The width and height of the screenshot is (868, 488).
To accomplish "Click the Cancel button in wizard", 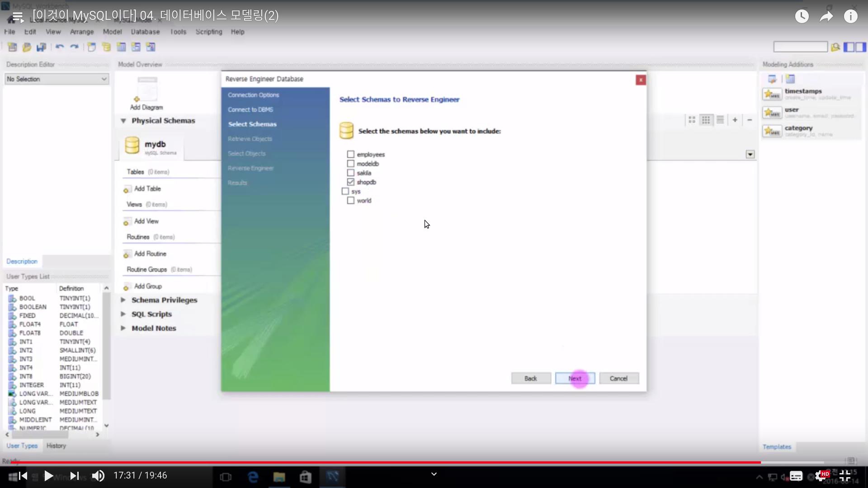I will point(618,378).
